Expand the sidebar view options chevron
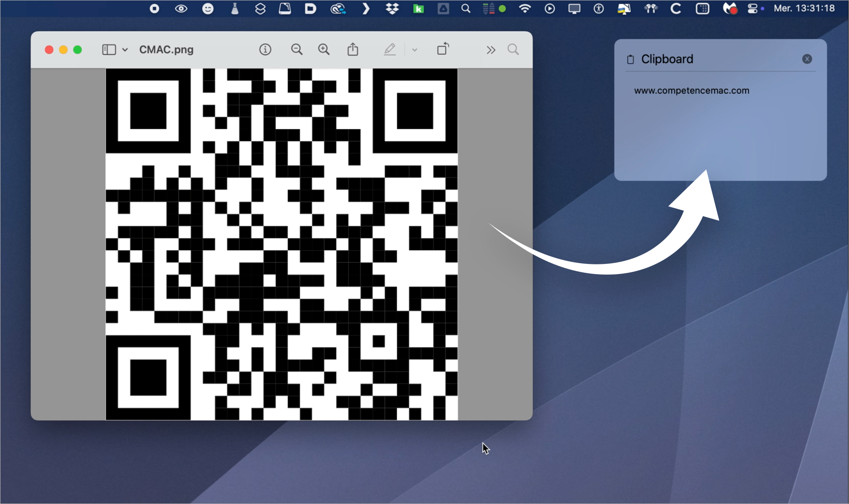This screenshot has height=504, width=849. (x=125, y=50)
